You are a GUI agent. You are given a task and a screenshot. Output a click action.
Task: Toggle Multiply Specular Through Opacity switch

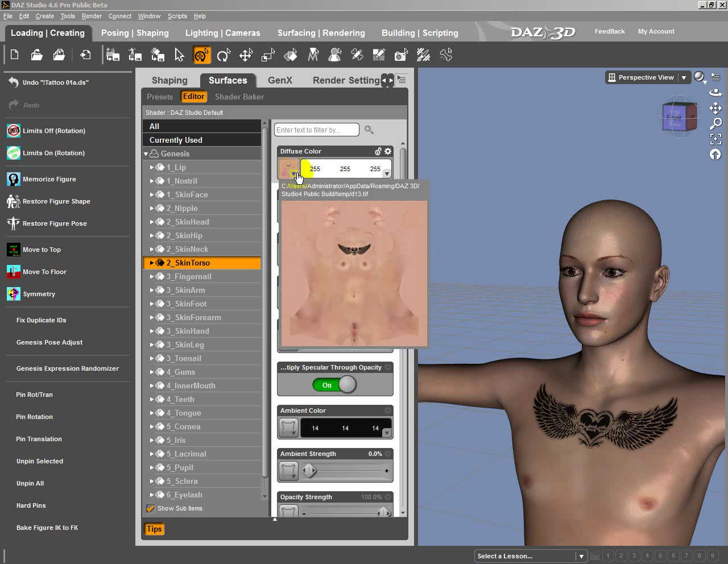click(x=334, y=385)
